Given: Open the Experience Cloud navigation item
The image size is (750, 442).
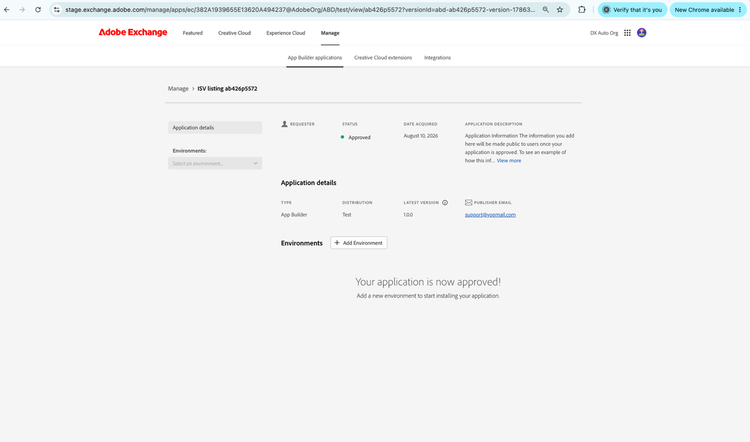Looking at the screenshot, I should pyautogui.click(x=286, y=33).
